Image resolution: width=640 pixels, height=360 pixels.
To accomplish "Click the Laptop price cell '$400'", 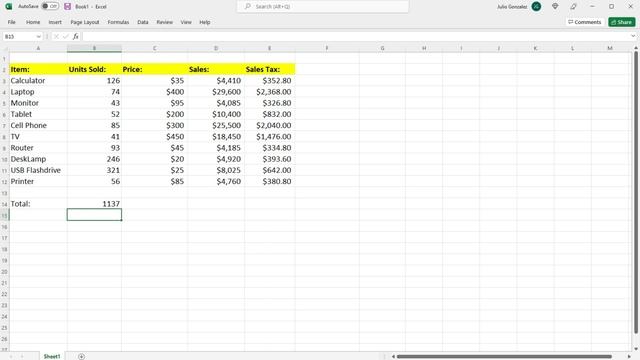I will click(x=154, y=92).
